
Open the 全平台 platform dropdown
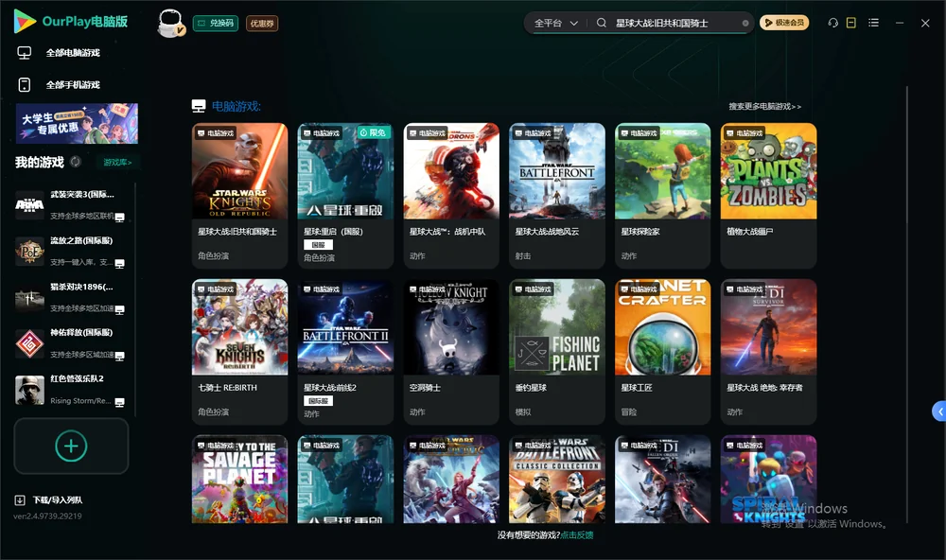555,23
